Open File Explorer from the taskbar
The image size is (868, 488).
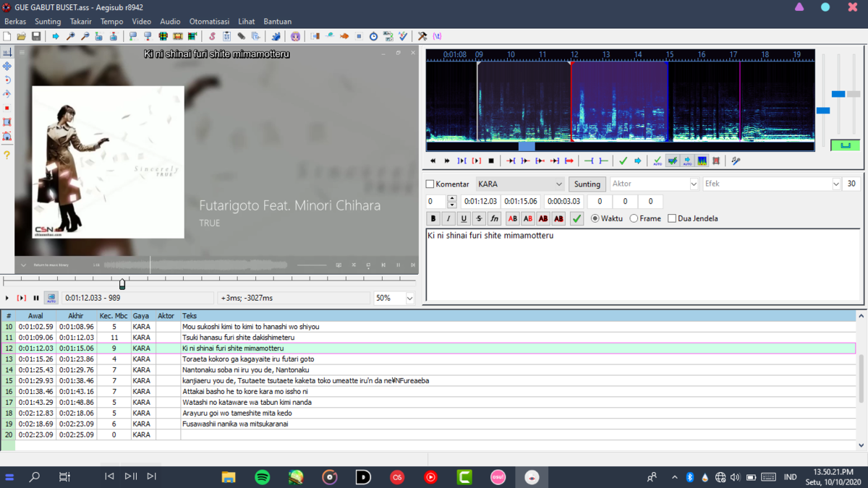pyautogui.click(x=229, y=476)
